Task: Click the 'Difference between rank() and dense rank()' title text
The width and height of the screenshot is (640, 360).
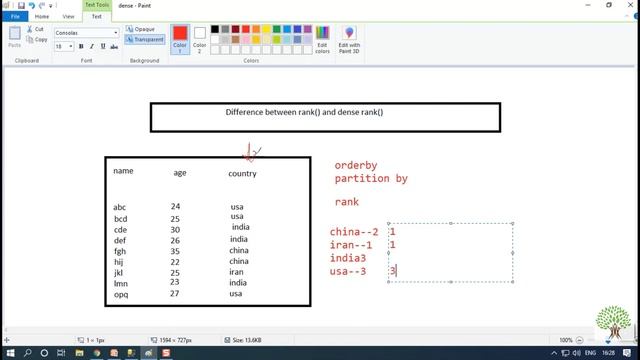Action: pos(304,112)
